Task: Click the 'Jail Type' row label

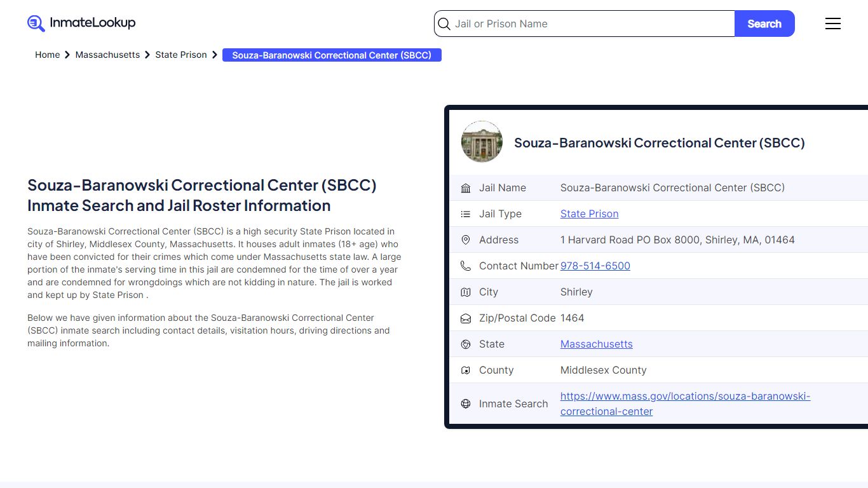Action: coord(500,214)
